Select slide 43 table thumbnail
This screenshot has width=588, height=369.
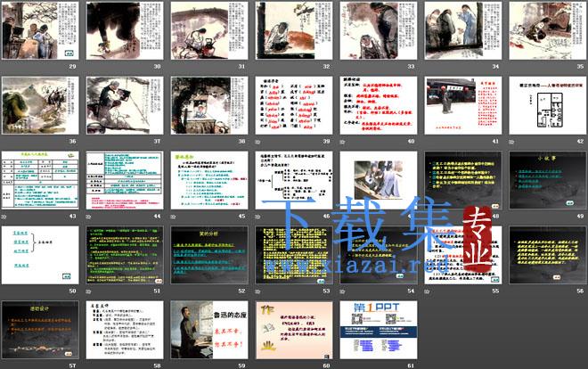pos(40,180)
